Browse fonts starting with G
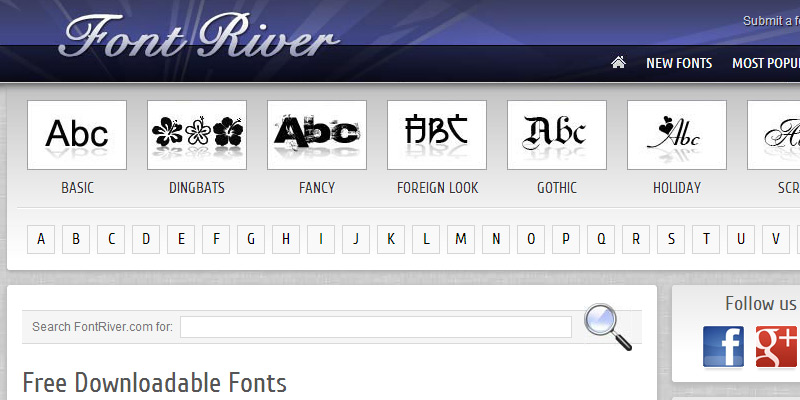800x400 pixels. (251, 239)
